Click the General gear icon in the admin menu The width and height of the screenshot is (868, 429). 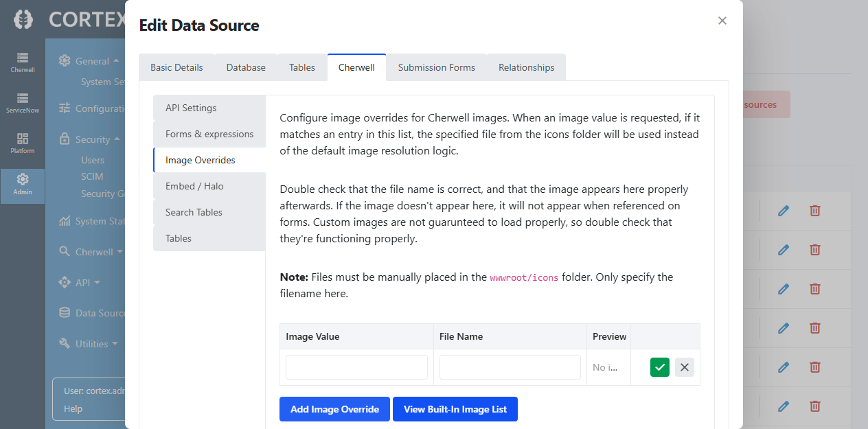[x=65, y=60]
